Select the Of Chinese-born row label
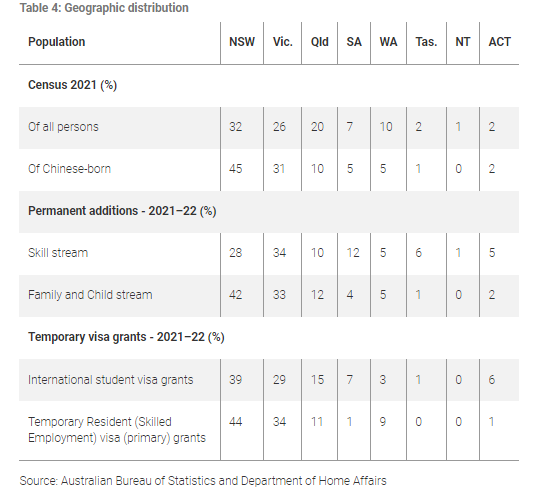 (x=69, y=169)
